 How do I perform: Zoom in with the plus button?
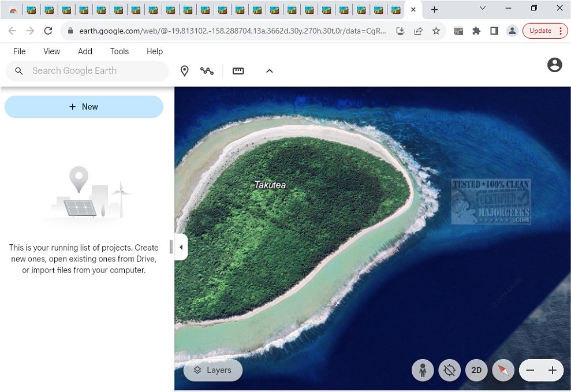coord(553,370)
